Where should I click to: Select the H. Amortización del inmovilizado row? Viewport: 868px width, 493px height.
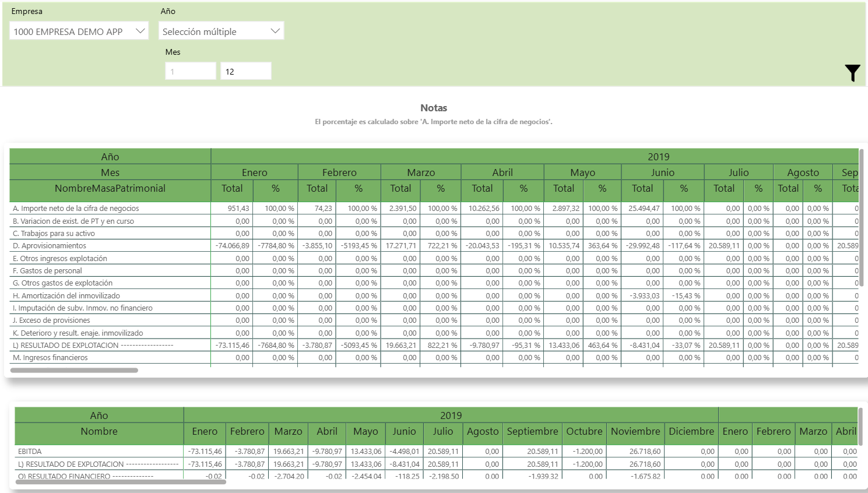pyautogui.click(x=66, y=296)
